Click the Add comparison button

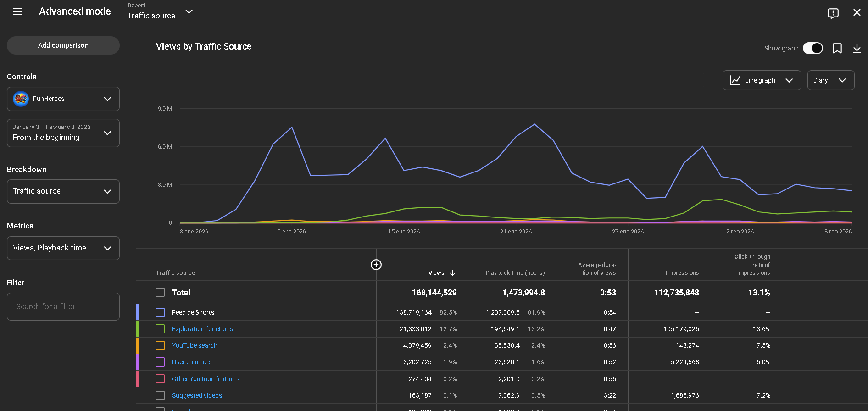pyautogui.click(x=63, y=45)
